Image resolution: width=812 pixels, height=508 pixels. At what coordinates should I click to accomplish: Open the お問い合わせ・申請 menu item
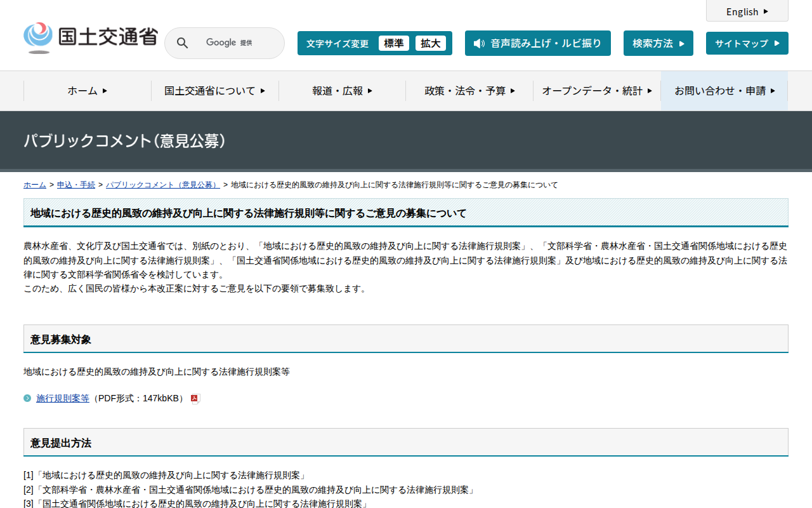[x=724, y=91]
